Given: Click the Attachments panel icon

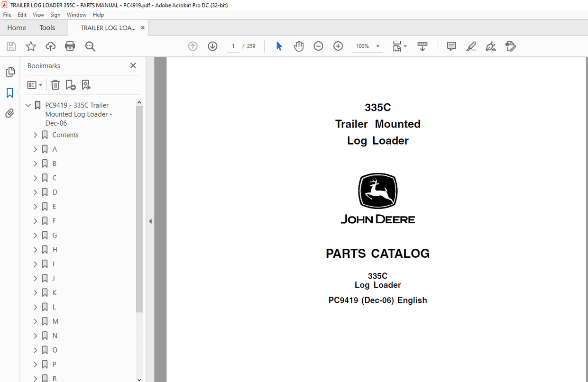Looking at the screenshot, I should coord(10,113).
